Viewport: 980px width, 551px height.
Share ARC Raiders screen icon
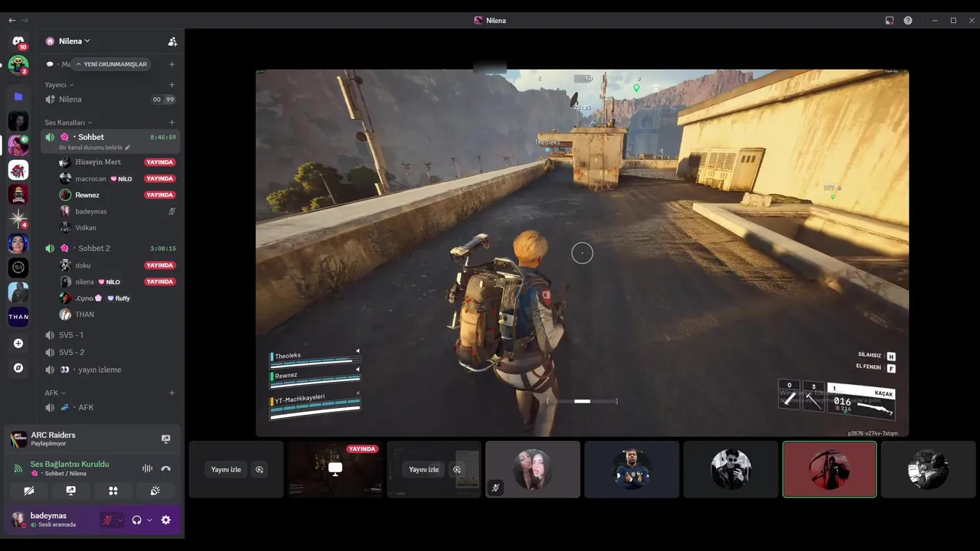165,439
